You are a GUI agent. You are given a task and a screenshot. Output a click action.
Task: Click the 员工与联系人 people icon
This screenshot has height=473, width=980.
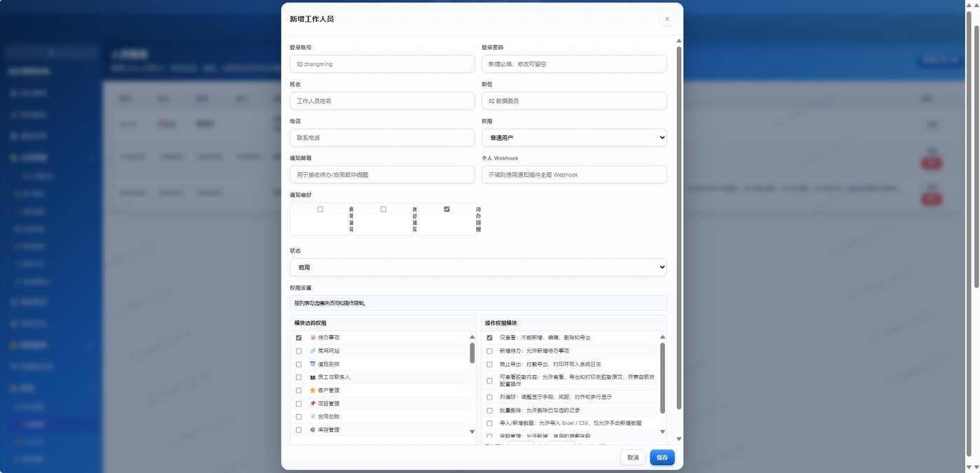(313, 377)
